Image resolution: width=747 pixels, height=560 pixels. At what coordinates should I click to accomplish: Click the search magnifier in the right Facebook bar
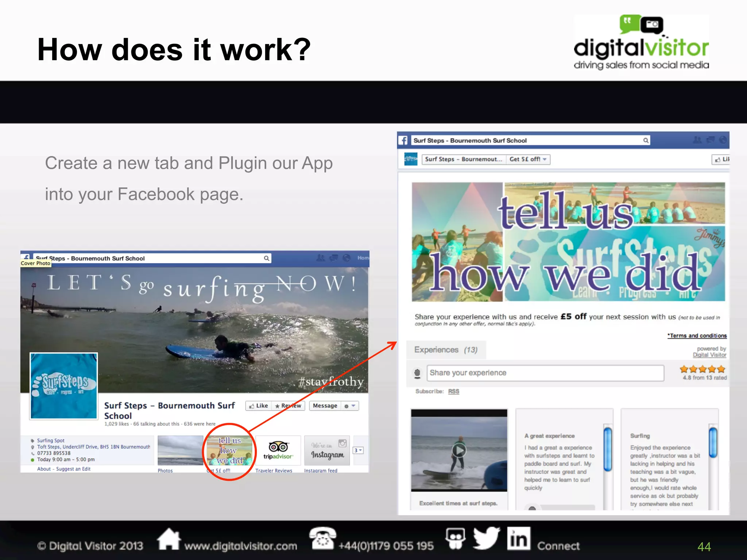pyautogui.click(x=646, y=140)
